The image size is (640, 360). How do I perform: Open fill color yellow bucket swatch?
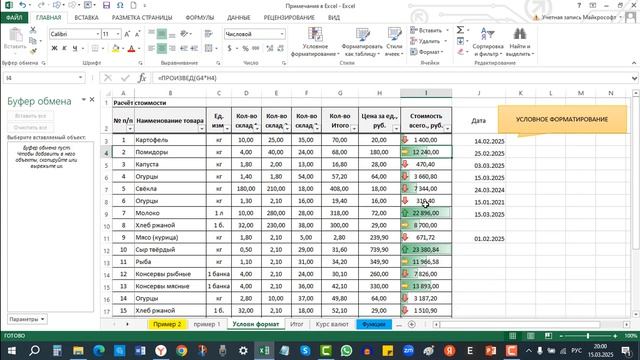116,49
